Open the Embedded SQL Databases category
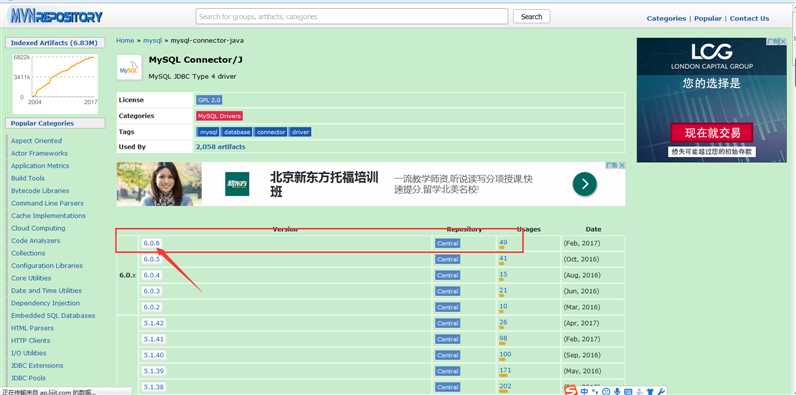Image resolution: width=796 pixels, height=395 pixels. [53, 316]
